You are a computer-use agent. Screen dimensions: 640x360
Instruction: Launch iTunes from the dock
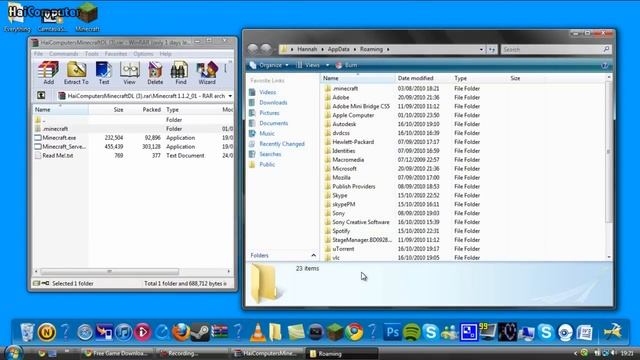pyautogui.click(x=124, y=332)
